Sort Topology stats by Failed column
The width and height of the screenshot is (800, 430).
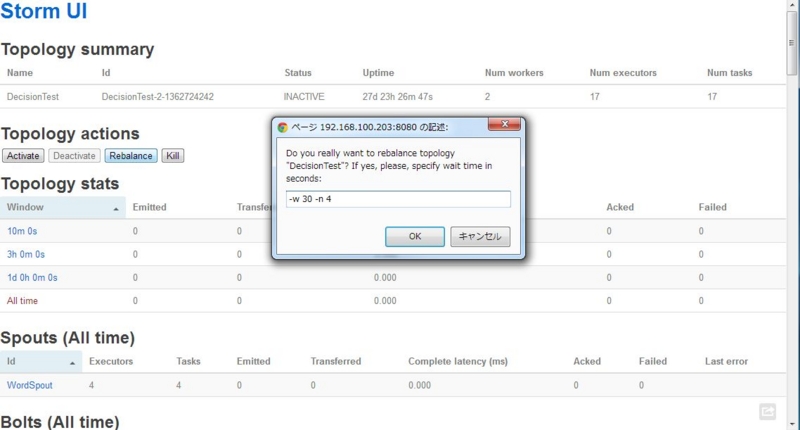coord(712,207)
